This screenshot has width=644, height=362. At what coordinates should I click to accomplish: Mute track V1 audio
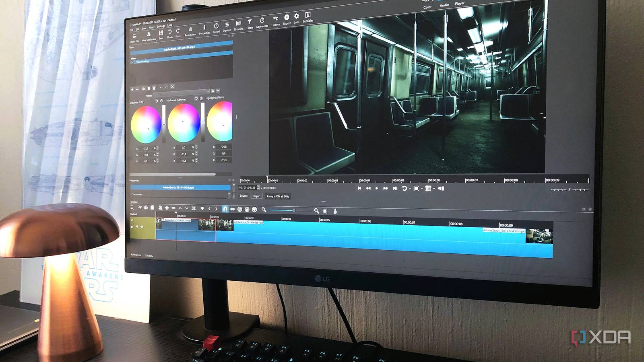point(137,226)
